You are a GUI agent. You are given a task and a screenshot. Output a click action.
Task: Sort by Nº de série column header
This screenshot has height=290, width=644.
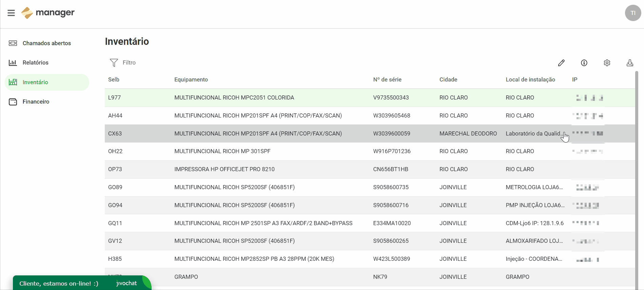[387, 79]
